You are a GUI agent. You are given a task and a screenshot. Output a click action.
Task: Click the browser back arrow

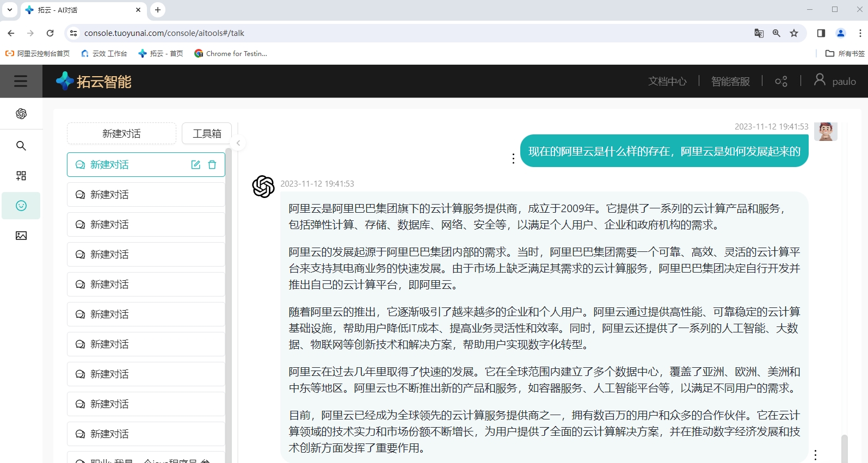click(x=11, y=33)
